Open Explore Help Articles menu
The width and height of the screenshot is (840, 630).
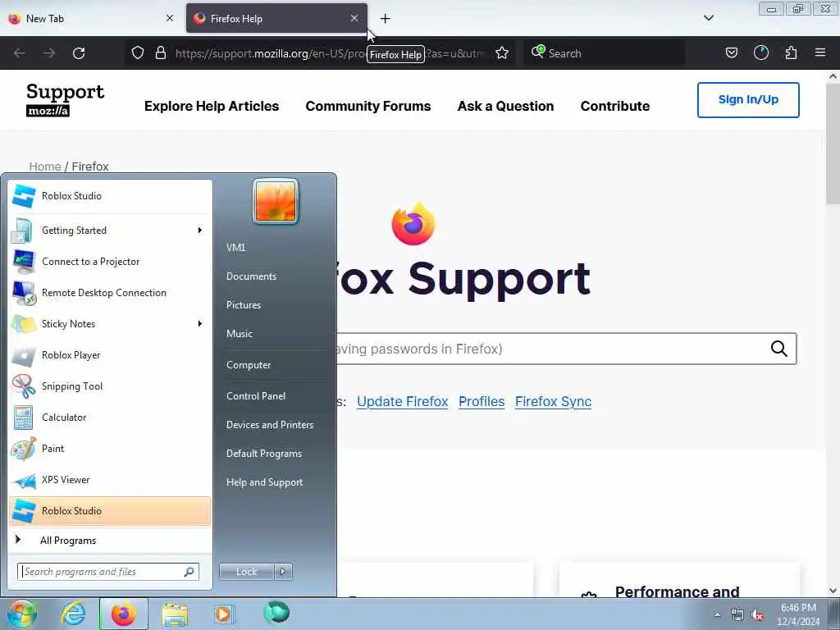click(x=212, y=106)
